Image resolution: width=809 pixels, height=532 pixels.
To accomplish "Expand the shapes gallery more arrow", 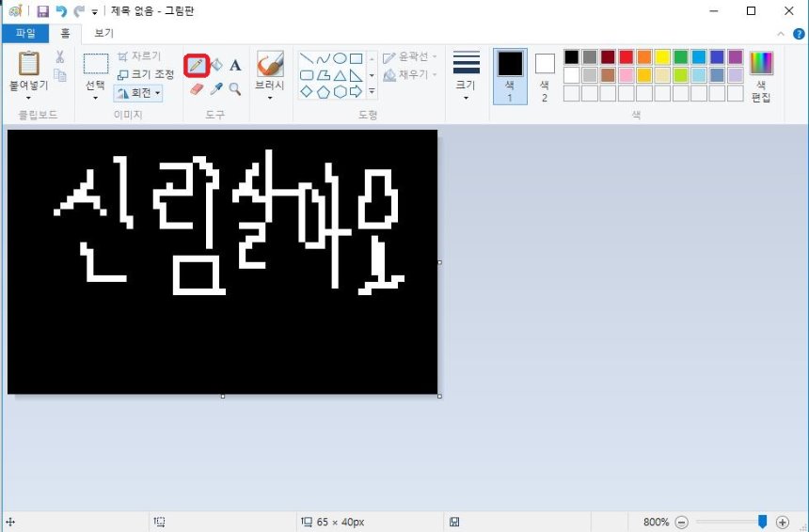I will (372, 92).
